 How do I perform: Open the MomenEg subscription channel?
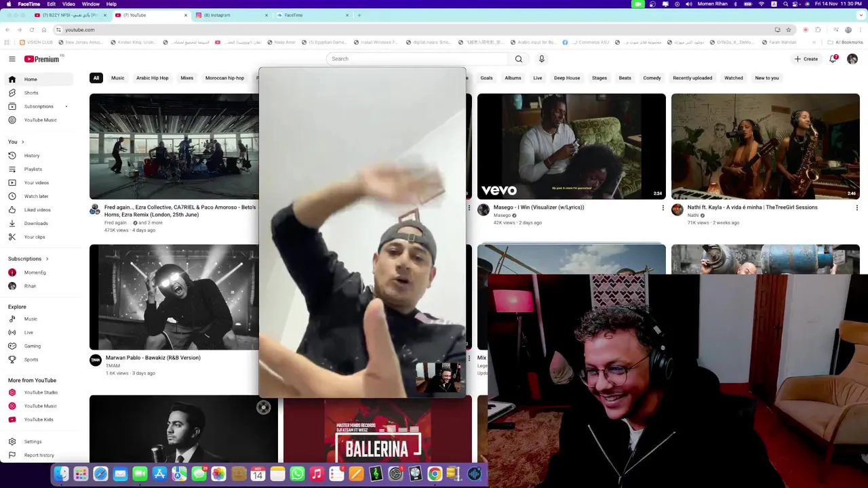click(38, 272)
